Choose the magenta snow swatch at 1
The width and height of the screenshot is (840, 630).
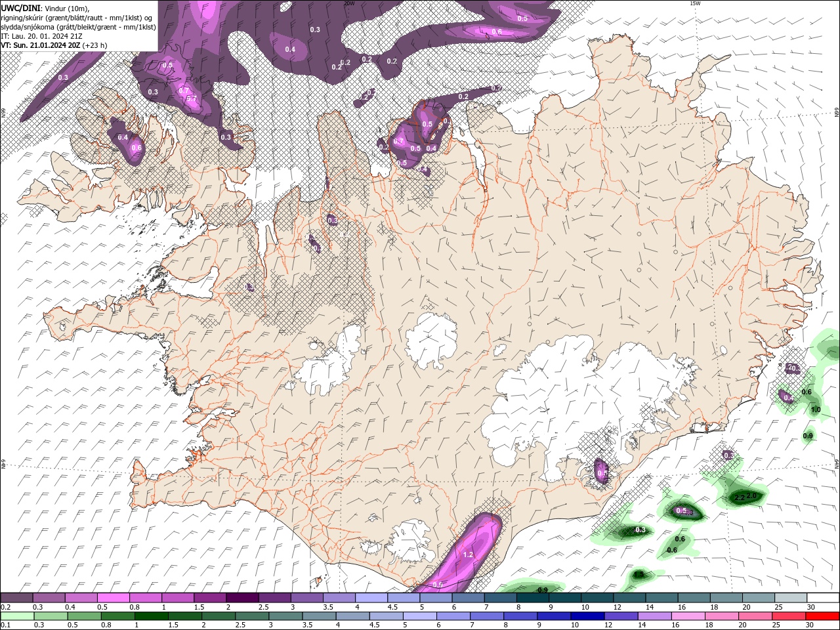[x=178, y=598]
